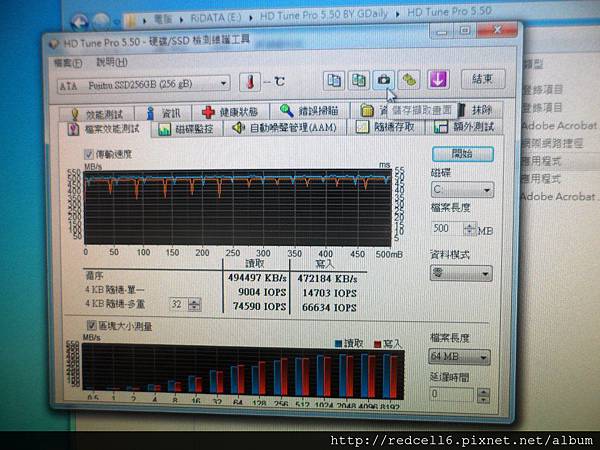Click the sequential write 472184 KB/s value
Viewport: 600px width, 450px height.
coord(327,279)
